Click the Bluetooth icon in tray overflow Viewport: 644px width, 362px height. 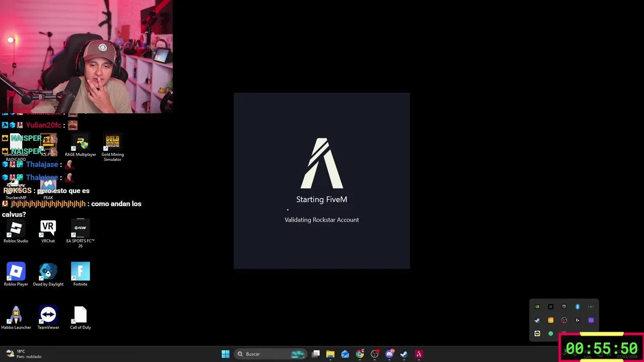point(578,307)
